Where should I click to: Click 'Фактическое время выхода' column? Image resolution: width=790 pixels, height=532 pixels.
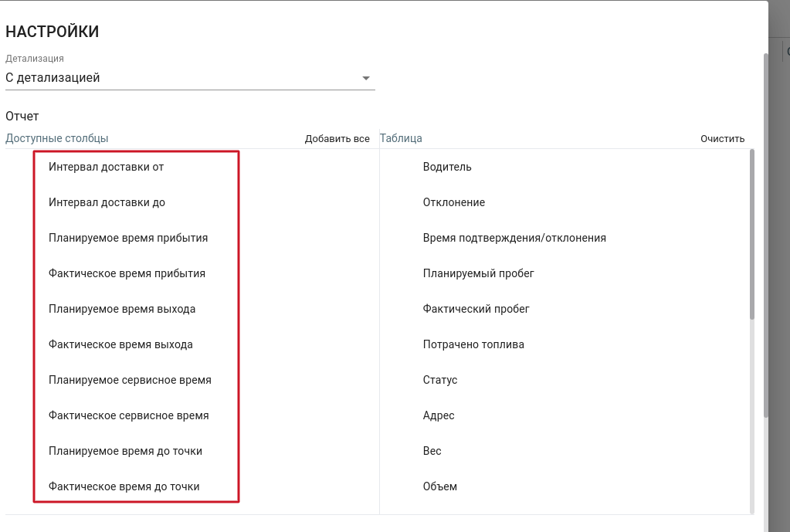click(x=120, y=344)
